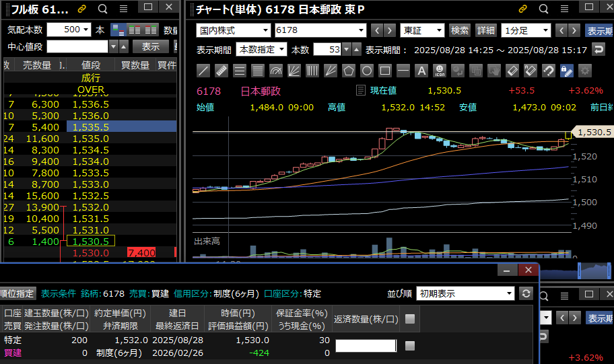
Task: Click the center price input field
Action: [x=77, y=46]
